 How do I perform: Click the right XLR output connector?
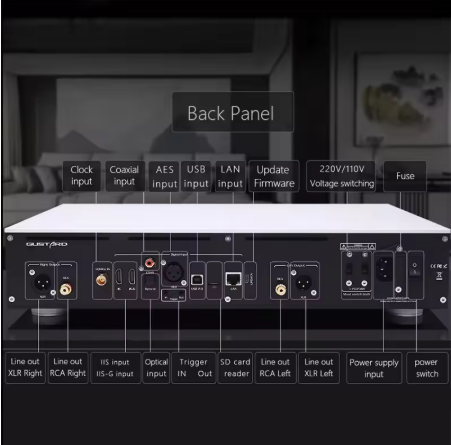42,283
